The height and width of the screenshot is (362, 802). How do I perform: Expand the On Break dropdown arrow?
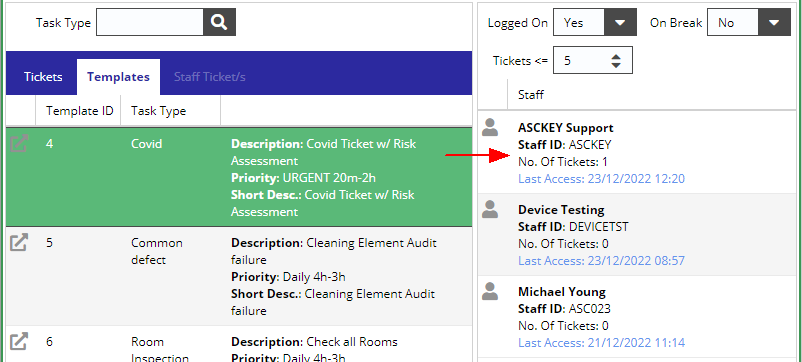coord(774,22)
